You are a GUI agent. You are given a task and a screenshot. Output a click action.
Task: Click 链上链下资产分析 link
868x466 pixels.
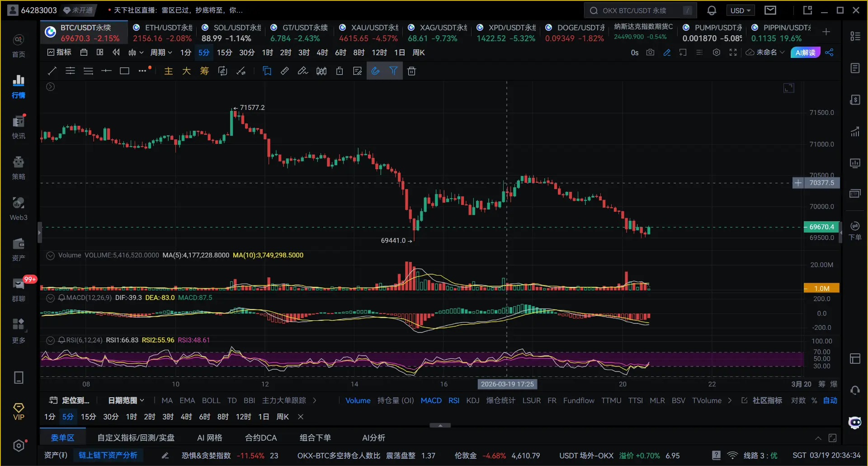(x=108, y=455)
